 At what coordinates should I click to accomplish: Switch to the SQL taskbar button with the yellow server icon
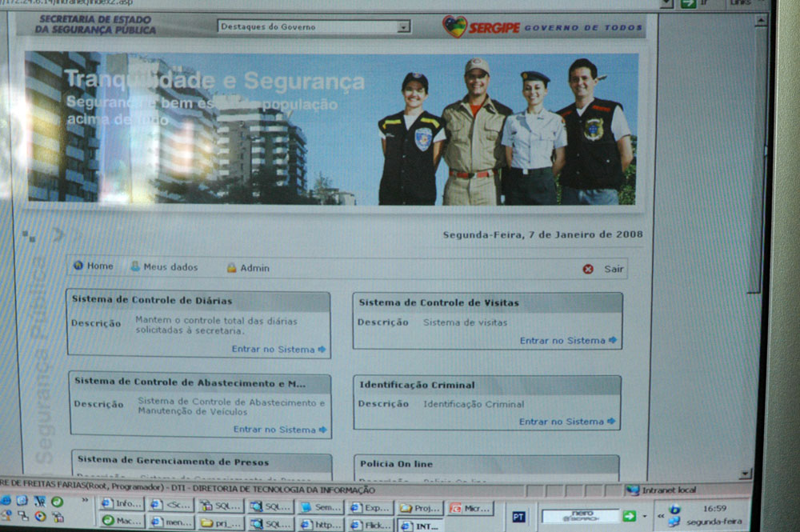click(x=221, y=506)
